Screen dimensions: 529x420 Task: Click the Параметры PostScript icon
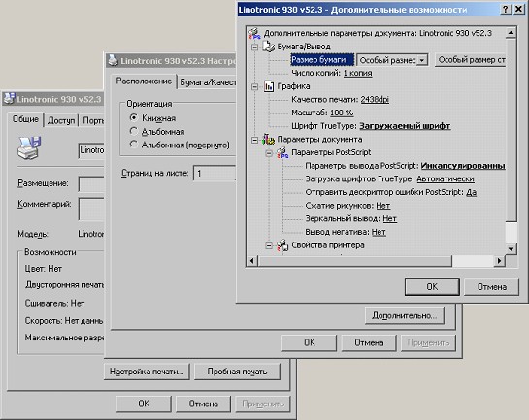282,152
